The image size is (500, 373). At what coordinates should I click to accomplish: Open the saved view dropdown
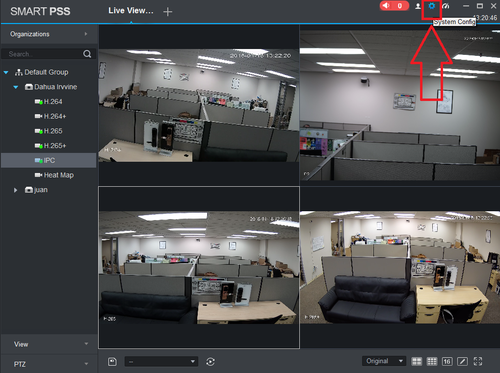point(161,361)
